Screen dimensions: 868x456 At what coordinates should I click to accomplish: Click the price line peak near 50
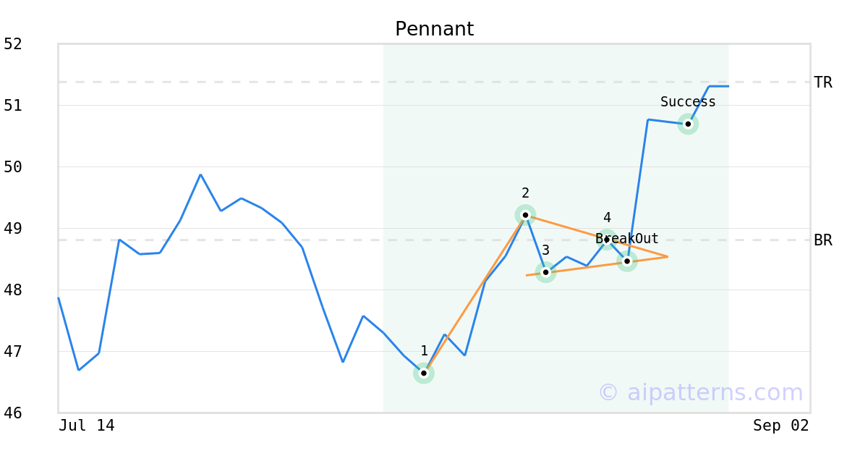click(200, 174)
